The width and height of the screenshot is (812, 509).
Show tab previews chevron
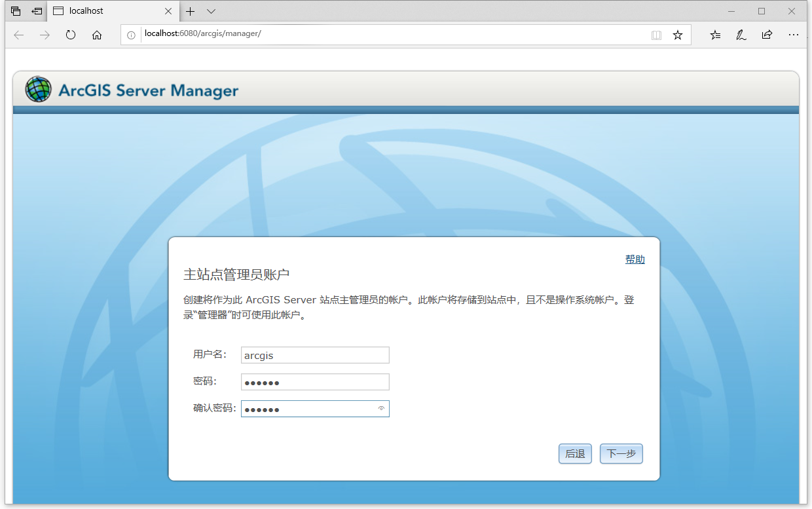(x=211, y=11)
